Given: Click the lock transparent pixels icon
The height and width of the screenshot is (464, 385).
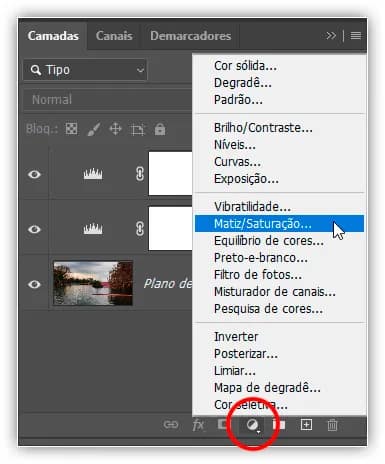Looking at the screenshot, I should (71, 129).
